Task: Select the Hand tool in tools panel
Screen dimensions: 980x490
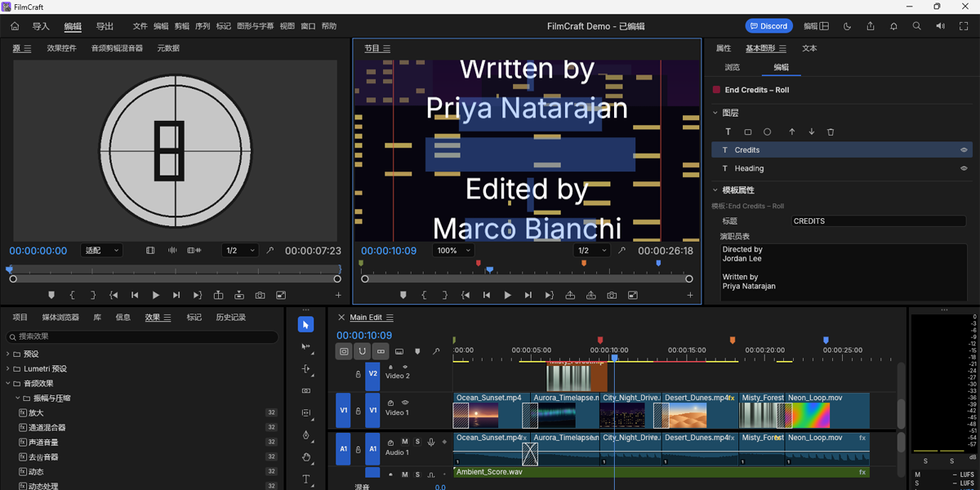Action: 305,457
